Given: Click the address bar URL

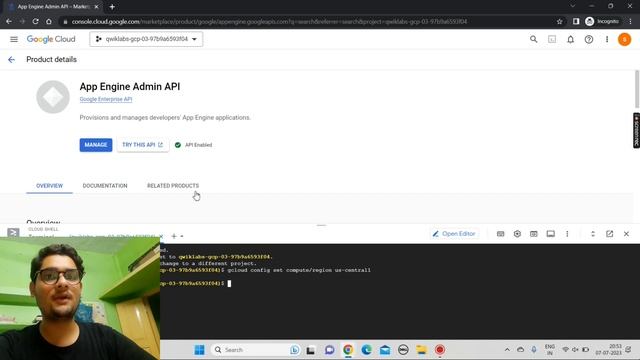Looking at the screenshot, I should pyautogui.click(x=269, y=21).
